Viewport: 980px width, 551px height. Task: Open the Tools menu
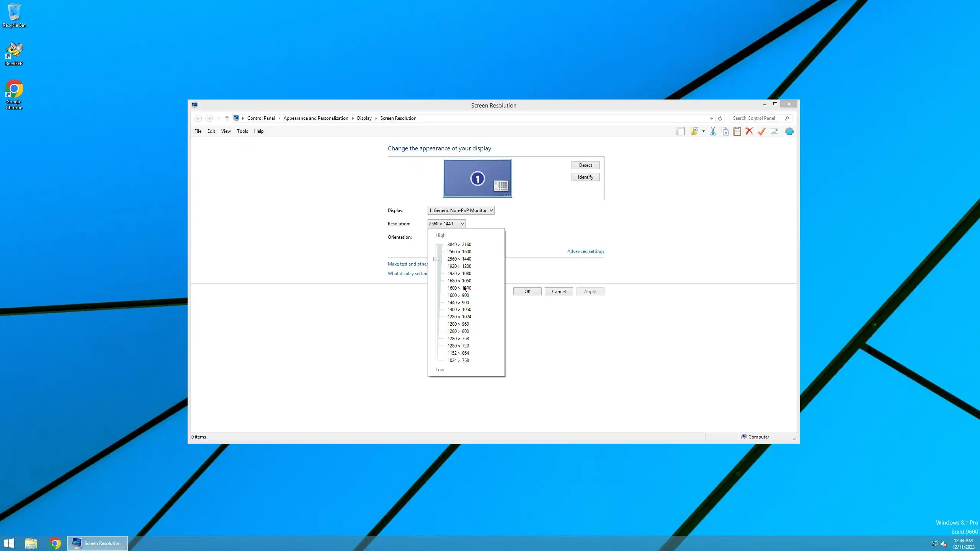(242, 131)
